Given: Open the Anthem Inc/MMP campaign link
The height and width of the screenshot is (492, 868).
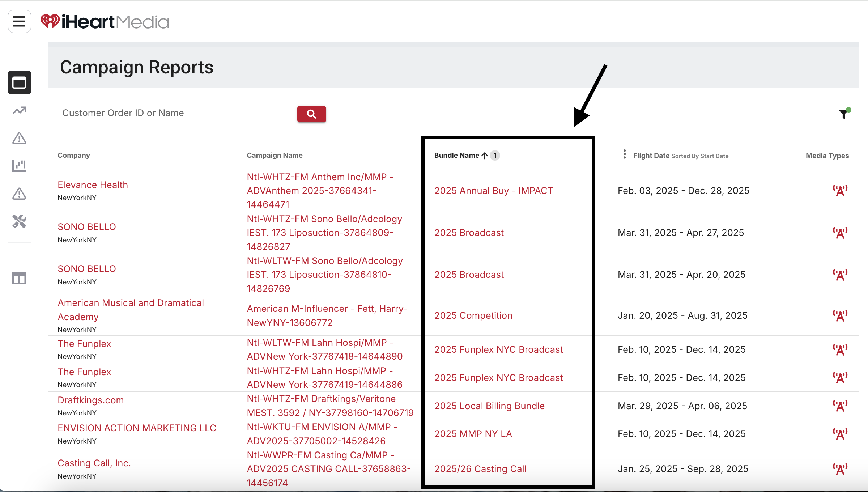Looking at the screenshot, I should [320, 191].
